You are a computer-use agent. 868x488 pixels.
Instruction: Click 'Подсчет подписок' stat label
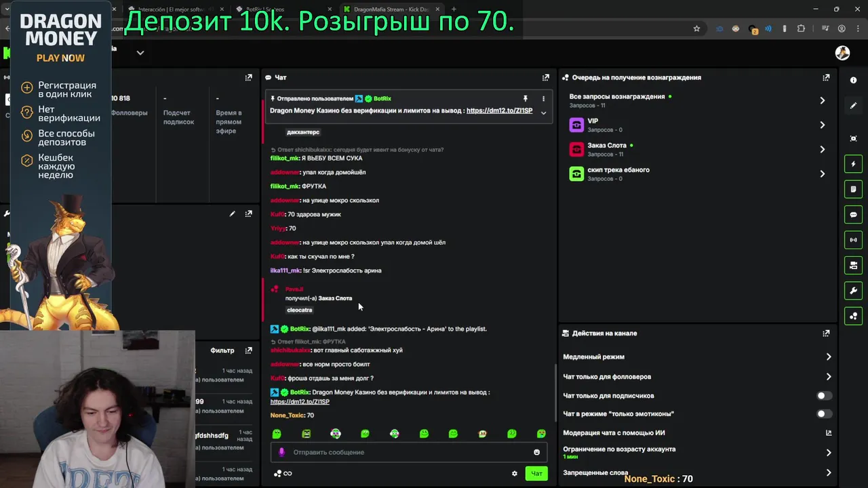pos(178,117)
